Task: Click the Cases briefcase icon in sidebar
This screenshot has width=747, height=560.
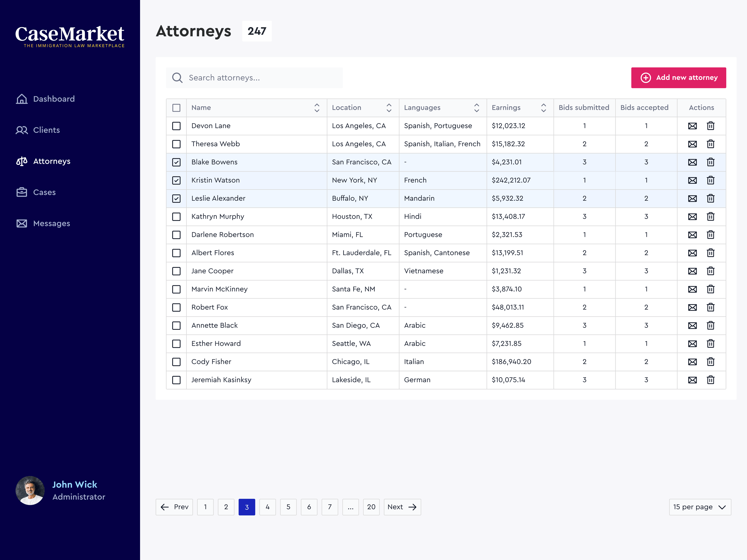Action: [22, 192]
